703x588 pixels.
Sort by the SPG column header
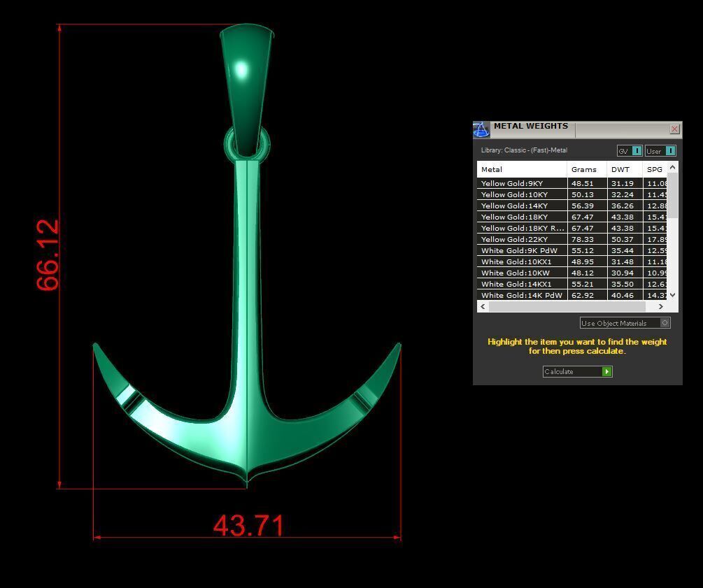[x=655, y=169]
